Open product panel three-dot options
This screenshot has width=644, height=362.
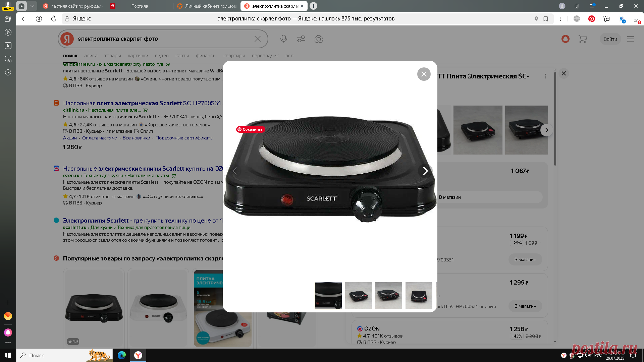(x=545, y=76)
